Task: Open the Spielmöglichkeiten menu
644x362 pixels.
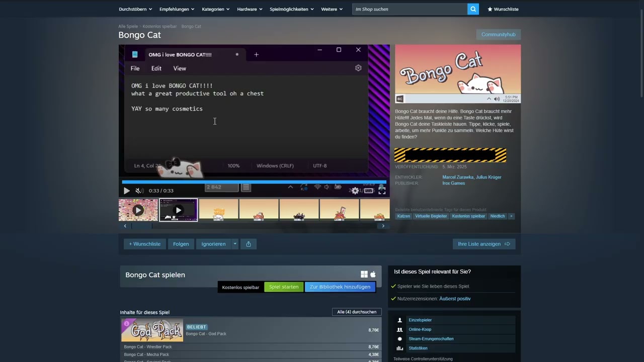Action: (x=291, y=9)
